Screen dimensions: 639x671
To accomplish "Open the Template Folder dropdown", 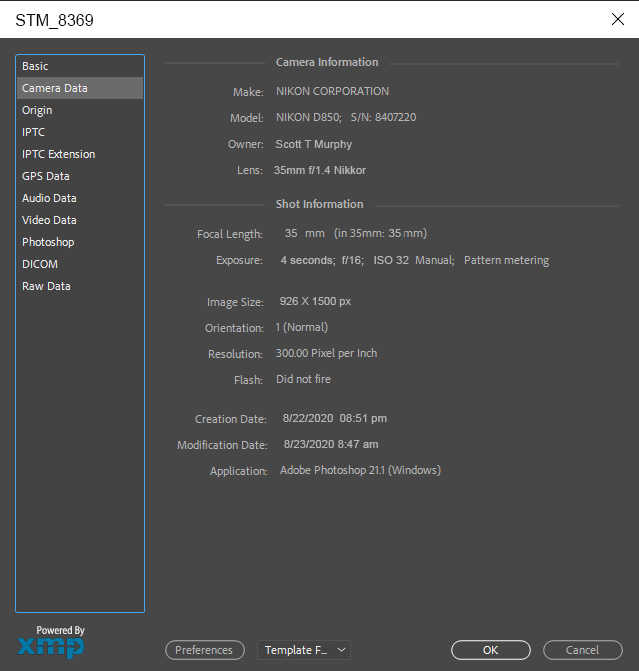I will [304, 650].
